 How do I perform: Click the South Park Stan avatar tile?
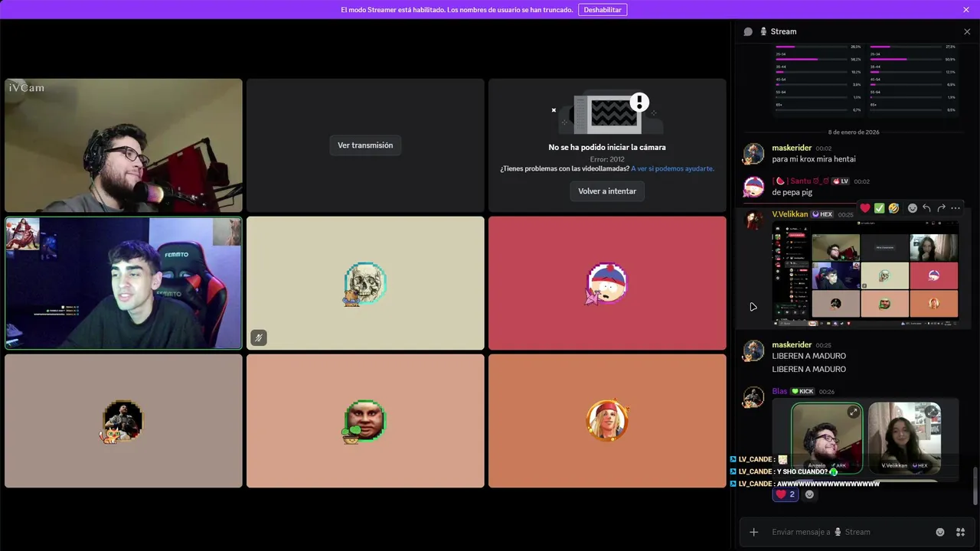tap(607, 283)
